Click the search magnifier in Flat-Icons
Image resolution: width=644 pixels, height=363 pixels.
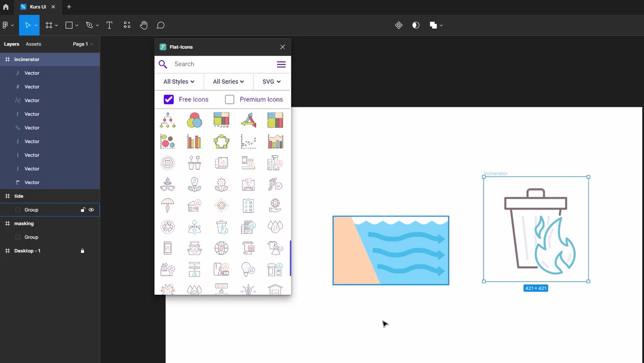coord(163,64)
